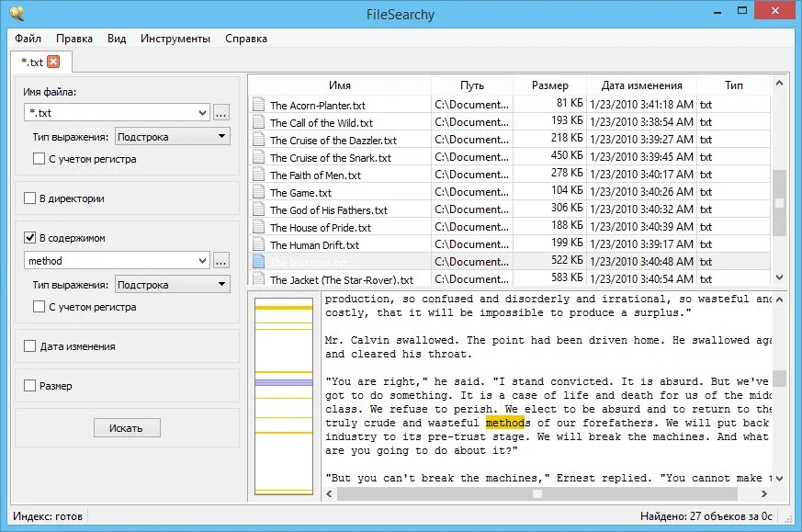Click file icon of The Cruise of the Dazzler.txt
802x532 pixels.
coord(259,139)
